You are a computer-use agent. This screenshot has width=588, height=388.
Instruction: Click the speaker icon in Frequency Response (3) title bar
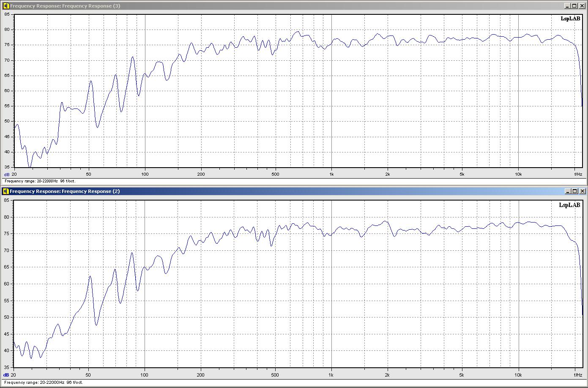point(6,6)
